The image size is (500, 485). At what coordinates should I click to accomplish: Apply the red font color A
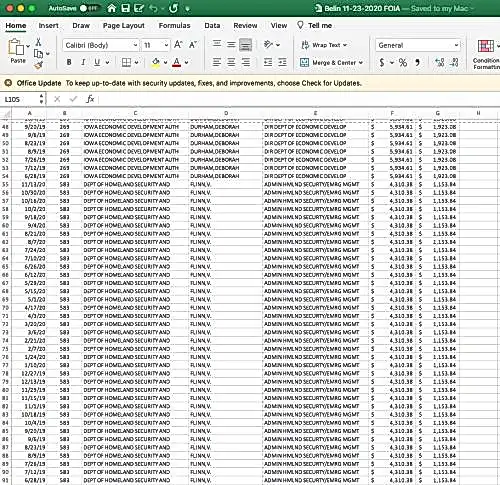177,62
